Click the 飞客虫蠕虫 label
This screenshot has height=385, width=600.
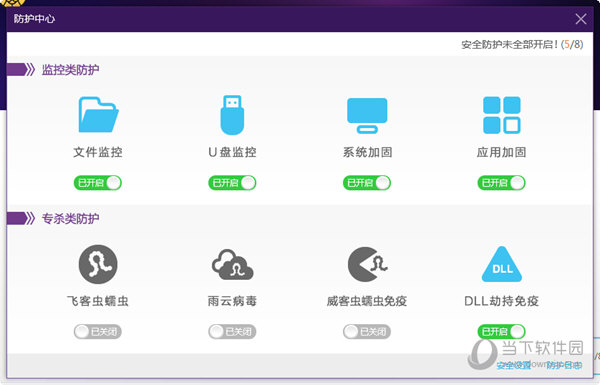(x=98, y=301)
